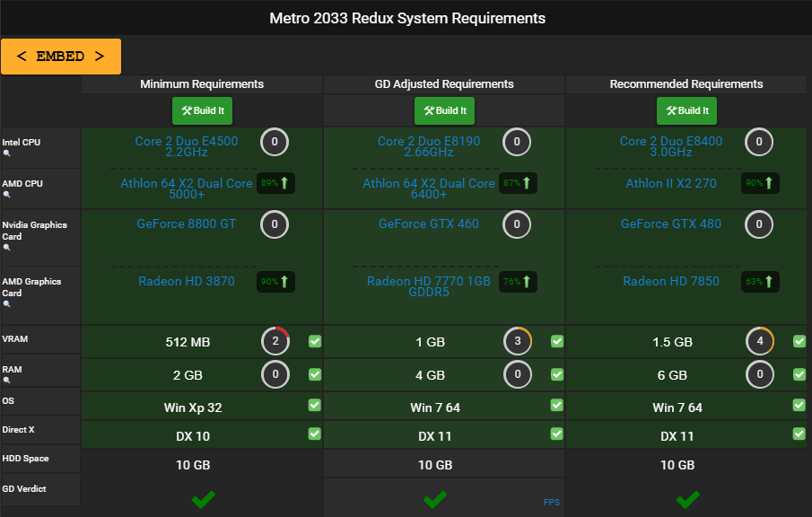Screen dimensions: 812x517
Task: Click Build It under Minimum Requirements
Action: point(203,111)
